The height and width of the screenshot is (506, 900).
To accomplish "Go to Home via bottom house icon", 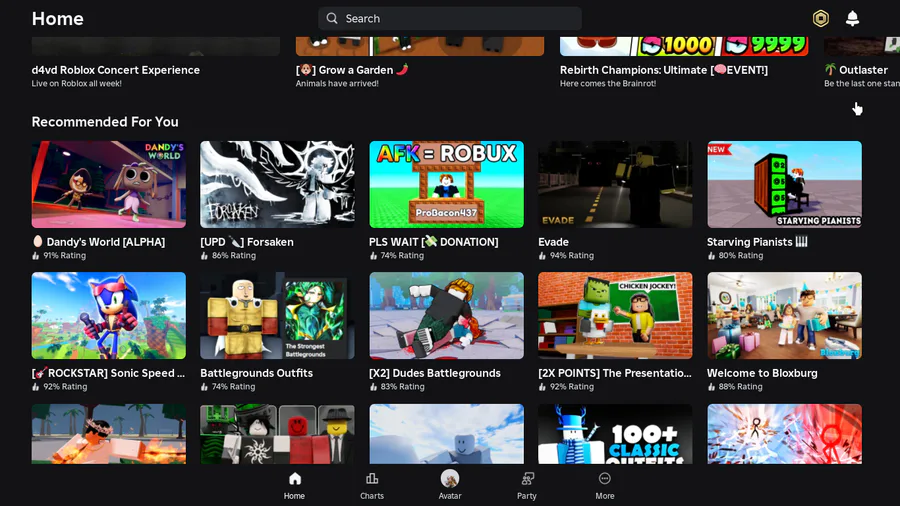I will tap(294, 478).
